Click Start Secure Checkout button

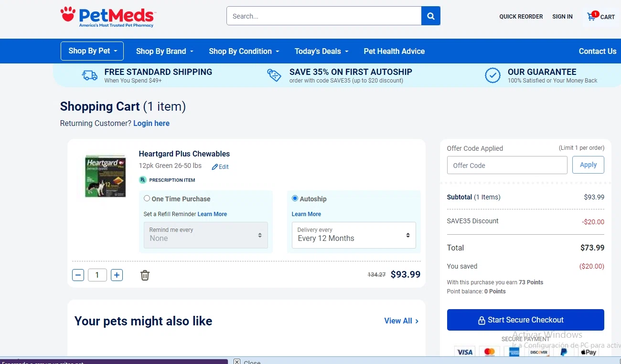[x=525, y=320]
